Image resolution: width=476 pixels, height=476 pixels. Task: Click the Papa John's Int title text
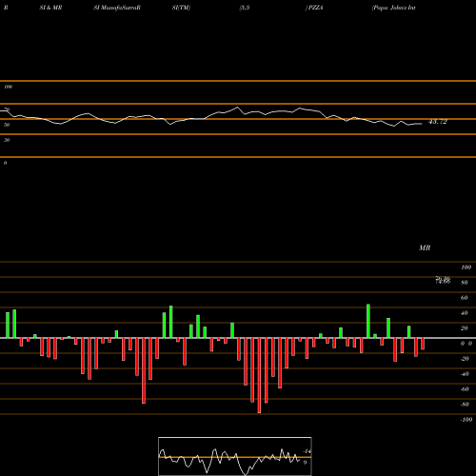393,8
